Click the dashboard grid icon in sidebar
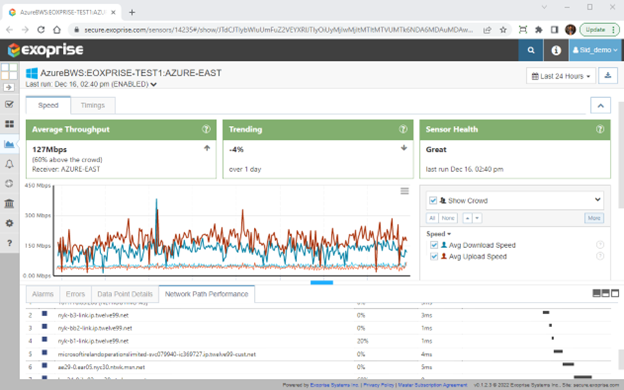The image size is (624, 390). click(9, 72)
